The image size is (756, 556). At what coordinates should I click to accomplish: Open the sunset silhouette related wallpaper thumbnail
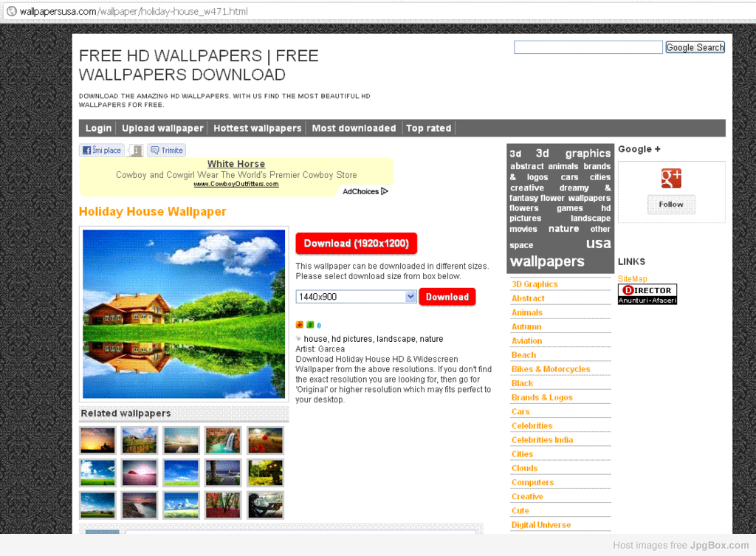[97, 441]
